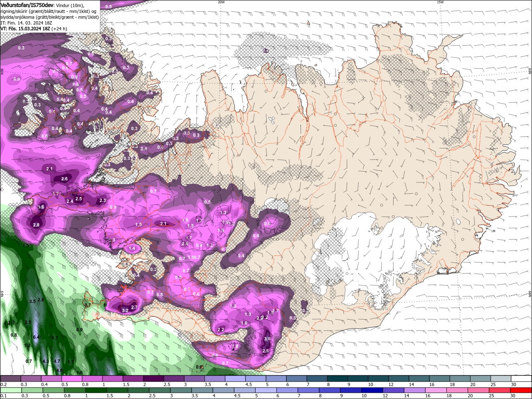
Task: Click the '2.4' snowfall value on the map
Action: [70, 201]
